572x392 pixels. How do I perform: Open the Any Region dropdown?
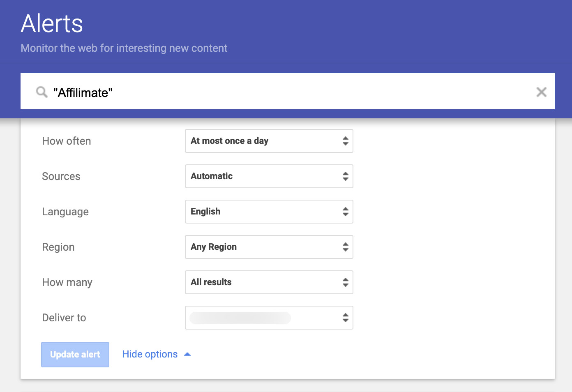click(x=269, y=247)
